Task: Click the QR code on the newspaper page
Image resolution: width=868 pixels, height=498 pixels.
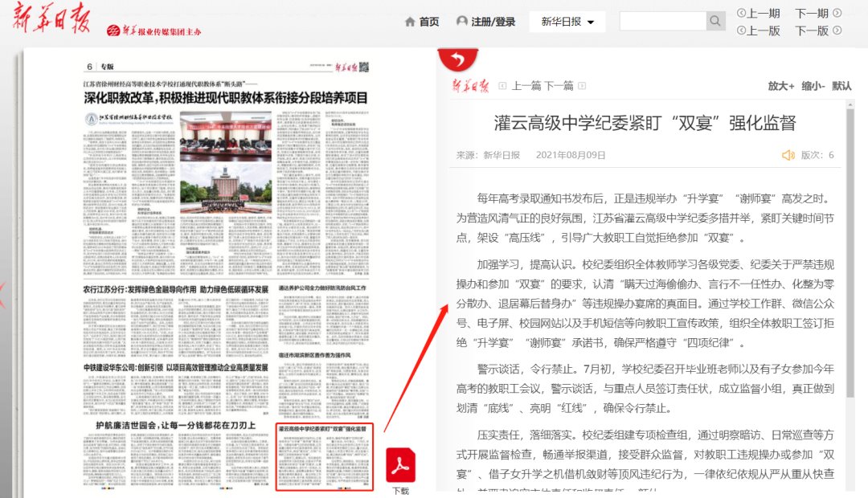Action: point(364,67)
